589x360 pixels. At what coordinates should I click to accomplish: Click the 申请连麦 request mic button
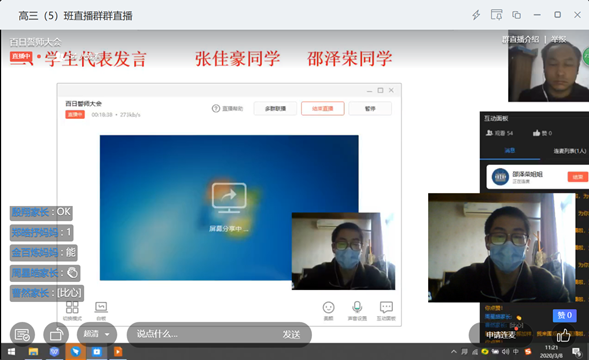(x=501, y=334)
